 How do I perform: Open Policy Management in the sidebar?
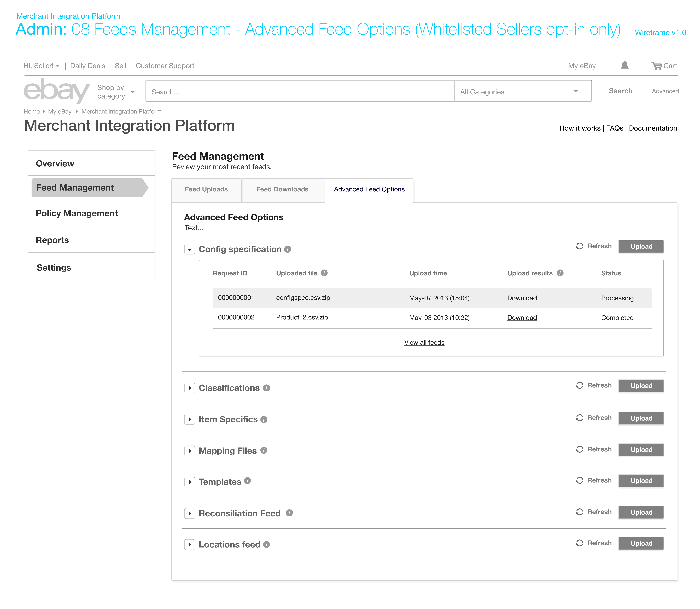(91, 213)
